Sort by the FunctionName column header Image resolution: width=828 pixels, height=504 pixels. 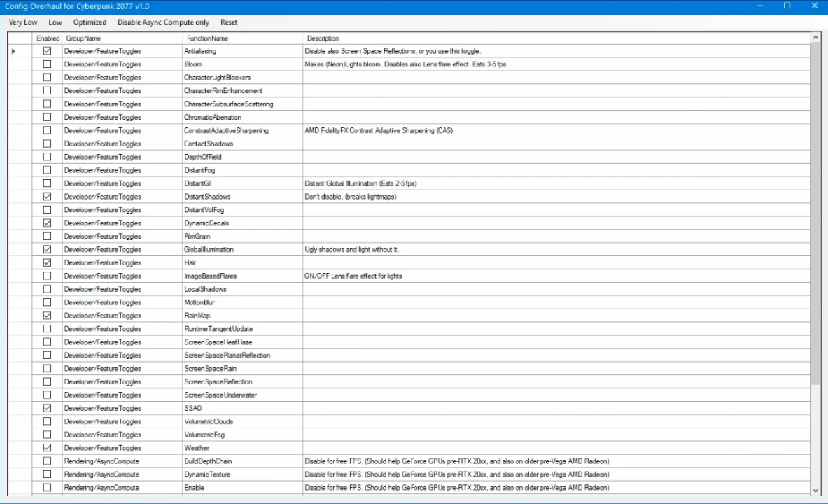pyautogui.click(x=242, y=38)
